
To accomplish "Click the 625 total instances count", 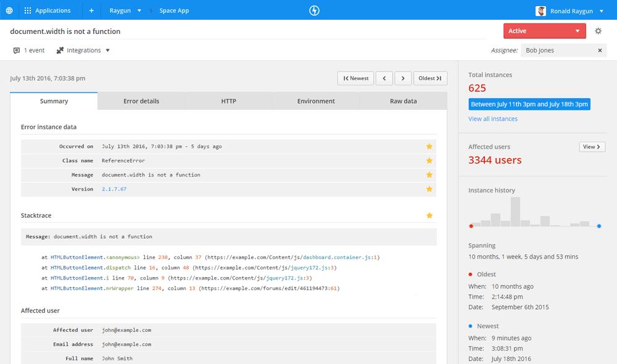I will (x=477, y=88).
